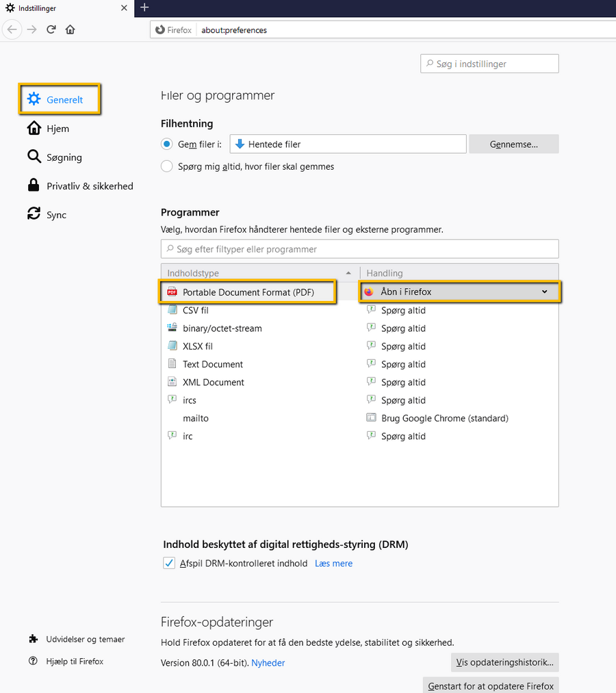This screenshot has height=693, width=616.
Task: Open the Søgning settings category
Action: click(55, 157)
